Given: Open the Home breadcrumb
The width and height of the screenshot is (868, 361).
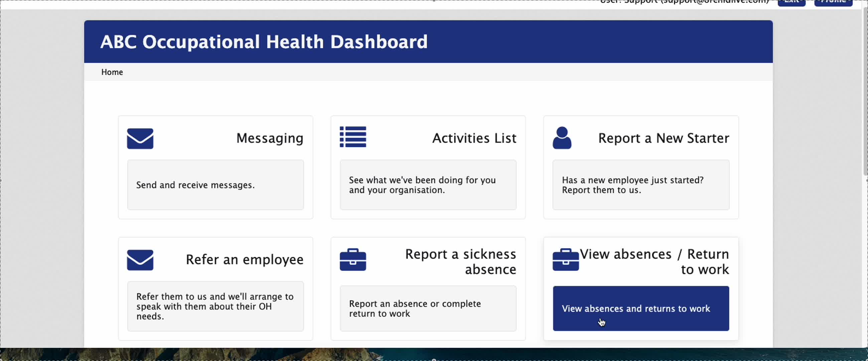Looking at the screenshot, I should [112, 72].
